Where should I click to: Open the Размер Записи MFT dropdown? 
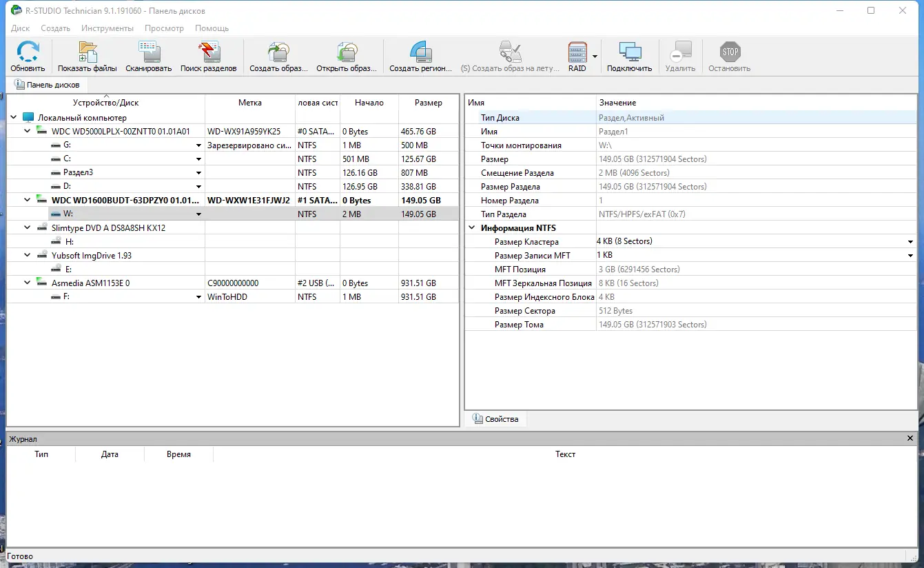click(x=910, y=256)
